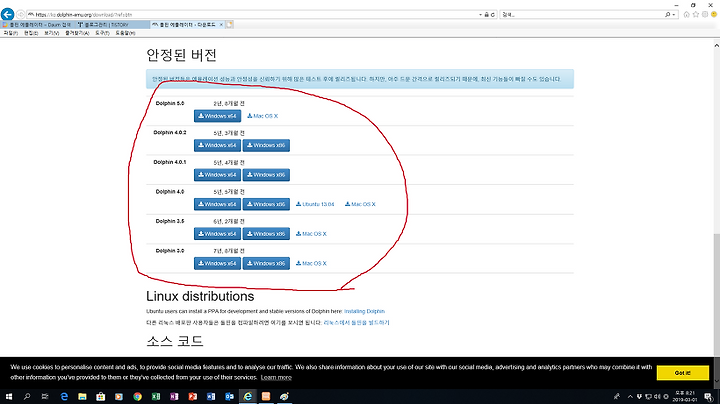
Task: Download Dolphin 4.0.1 Windows x86
Action: [266, 175]
